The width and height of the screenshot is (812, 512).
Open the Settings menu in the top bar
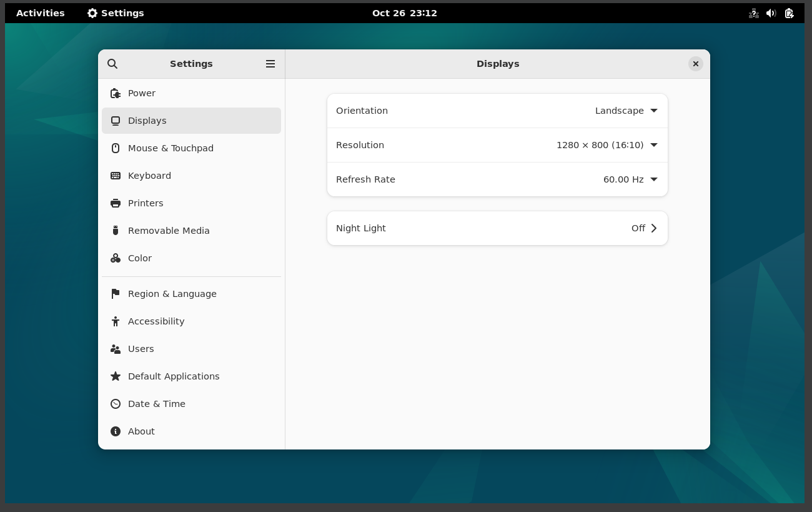coord(116,13)
